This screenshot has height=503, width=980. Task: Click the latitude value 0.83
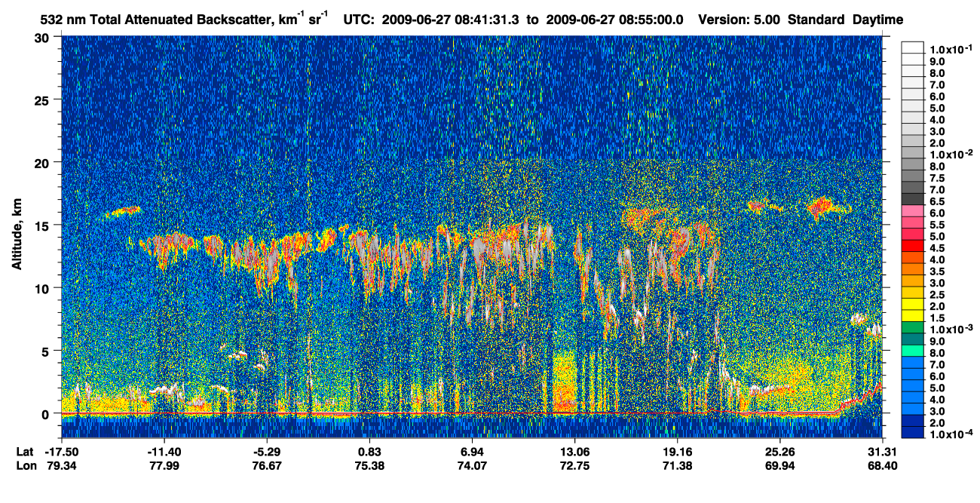(x=369, y=451)
